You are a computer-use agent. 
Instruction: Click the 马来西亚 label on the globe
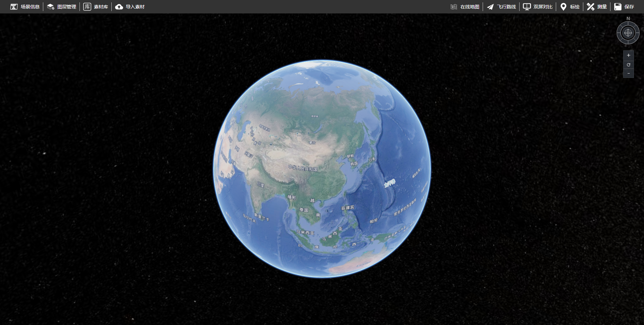(305, 232)
